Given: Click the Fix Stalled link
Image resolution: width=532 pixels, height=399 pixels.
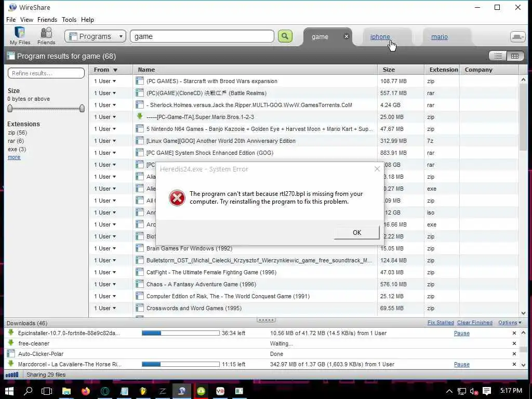Looking at the screenshot, I should pos(441,323).
